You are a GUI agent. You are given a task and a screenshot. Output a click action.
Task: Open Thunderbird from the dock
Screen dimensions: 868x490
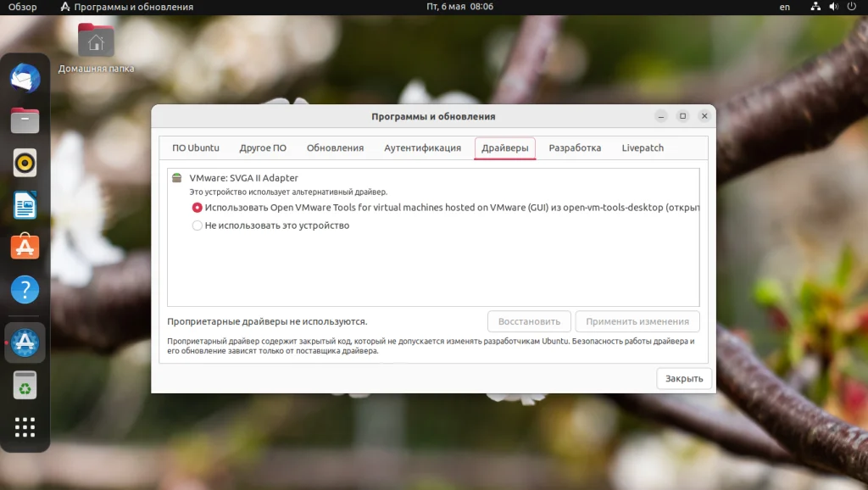tap(25, 79)
